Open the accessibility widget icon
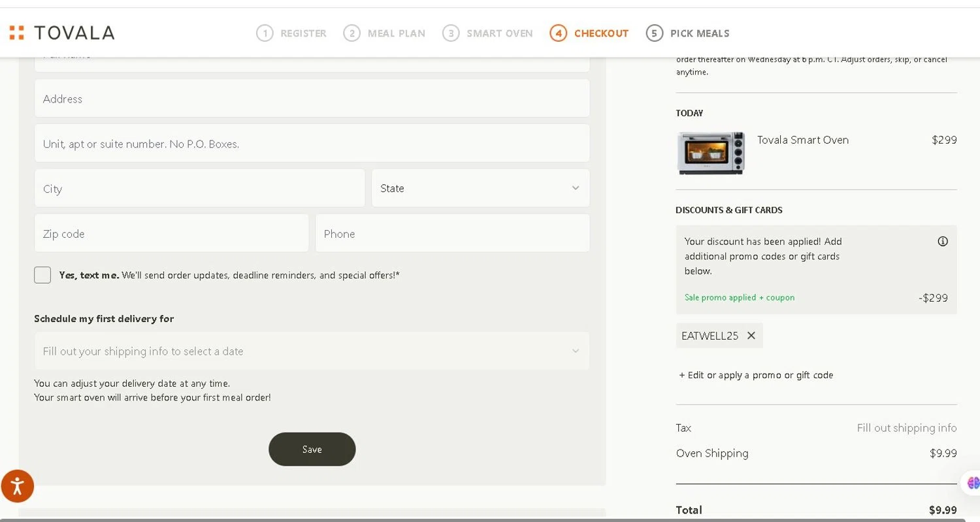Image resolution: width=980 pixels, height=522 pixels. (17, 486)
